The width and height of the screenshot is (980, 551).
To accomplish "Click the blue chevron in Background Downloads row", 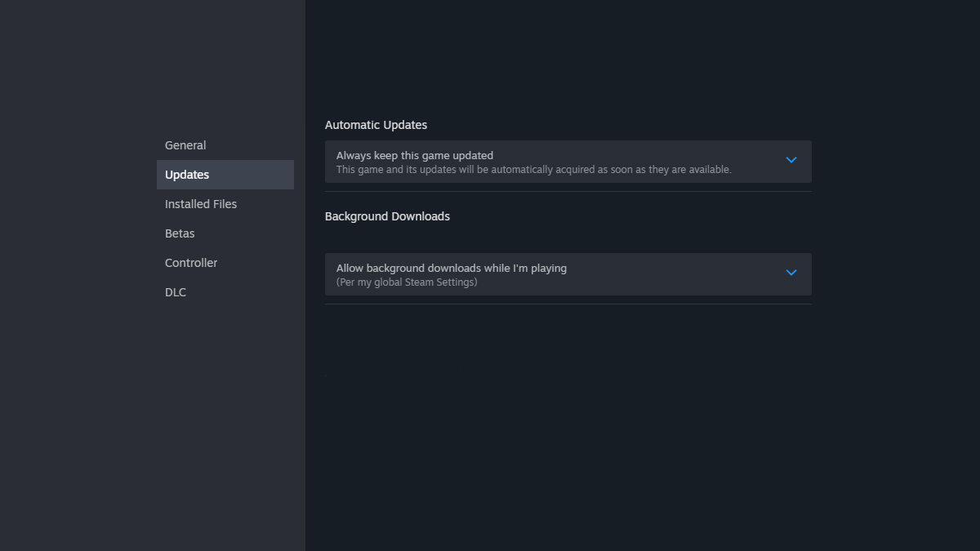I will [x=791, y=273].
